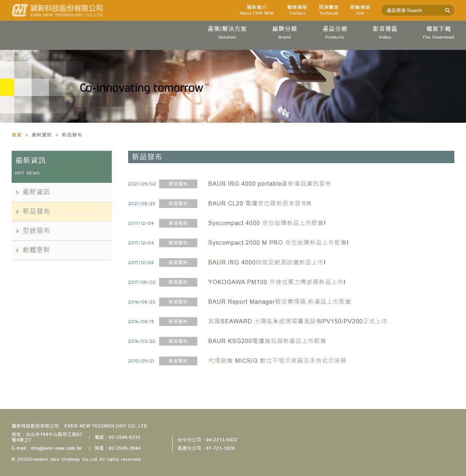Image resolution: width=466 pixels, height=476 pixels.
Task: Open the Solution navigation menu
Action: pos(227,32)
